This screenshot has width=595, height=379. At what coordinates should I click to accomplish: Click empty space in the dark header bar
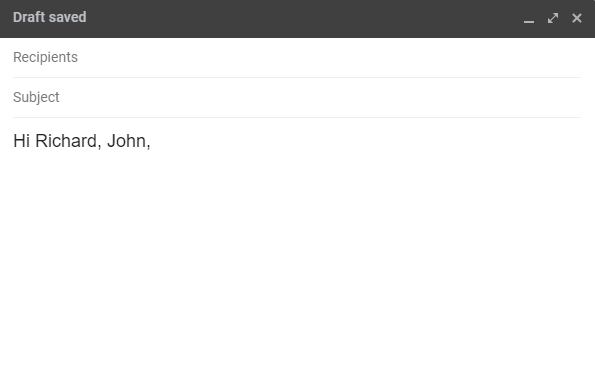(304, 18)
